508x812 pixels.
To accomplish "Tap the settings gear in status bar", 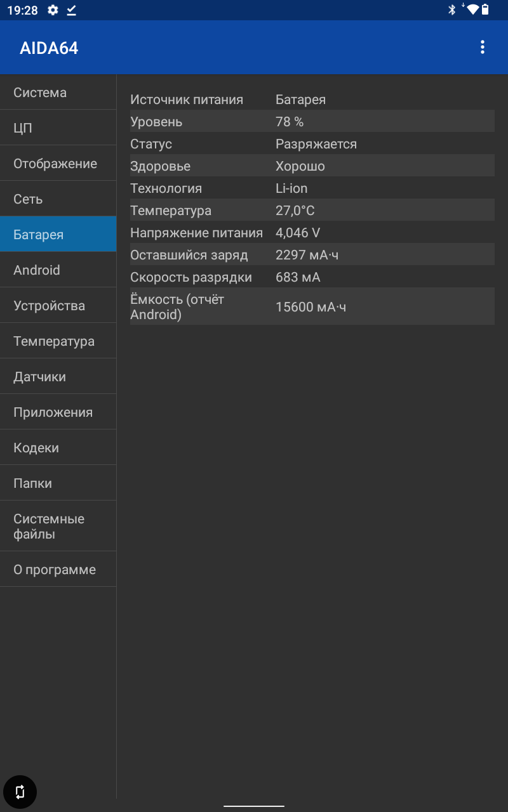I will coord(53,10).
